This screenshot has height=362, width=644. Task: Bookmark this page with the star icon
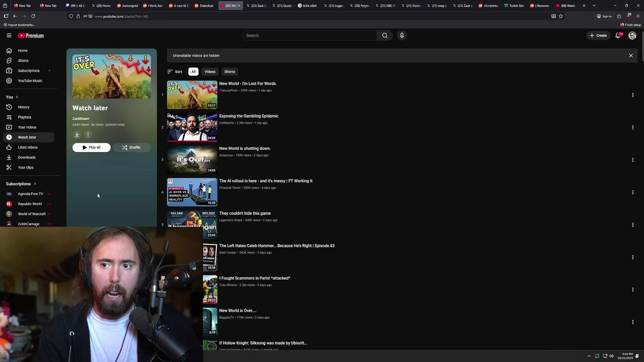point(560,16)
